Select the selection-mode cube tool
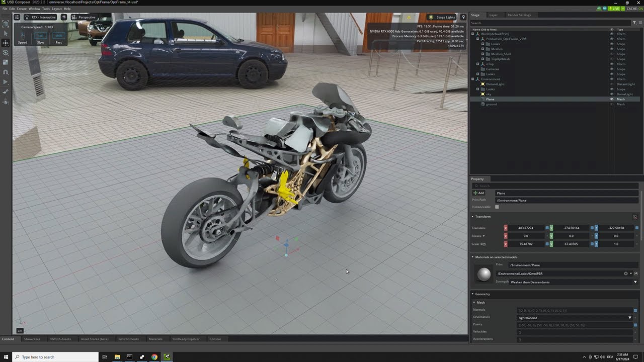 tap(6, 24)
